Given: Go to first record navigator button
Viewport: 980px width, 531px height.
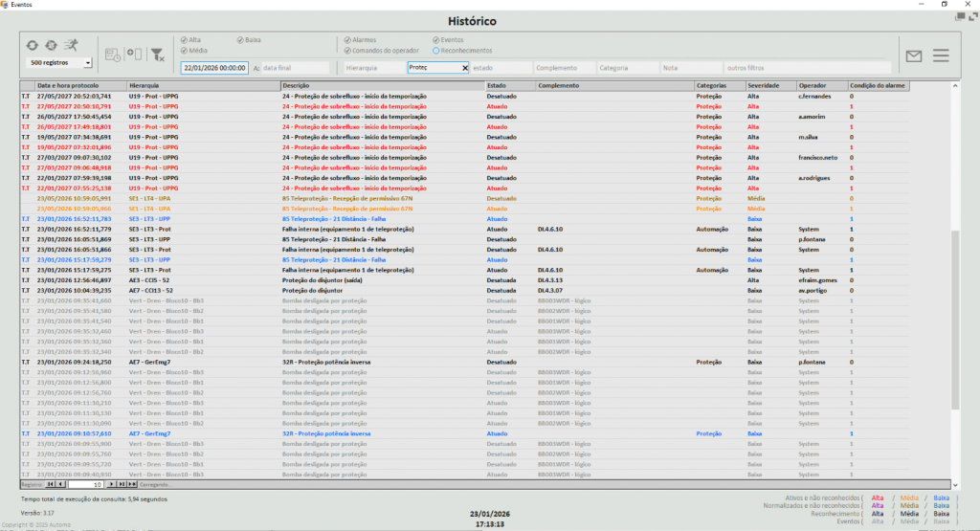Looking at the screenshot, I should coord(49,485).
